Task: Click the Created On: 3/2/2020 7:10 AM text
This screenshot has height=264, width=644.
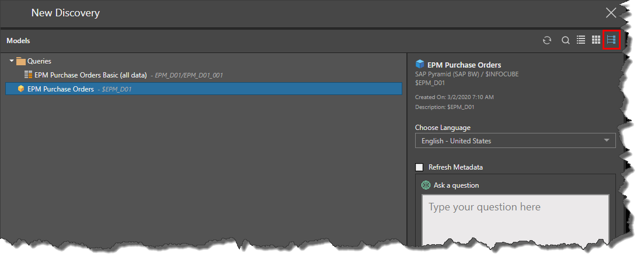Action: tap(454, 97)
